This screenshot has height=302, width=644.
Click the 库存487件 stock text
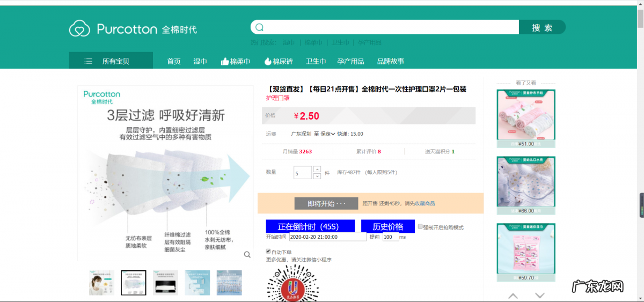click(349, 172)
